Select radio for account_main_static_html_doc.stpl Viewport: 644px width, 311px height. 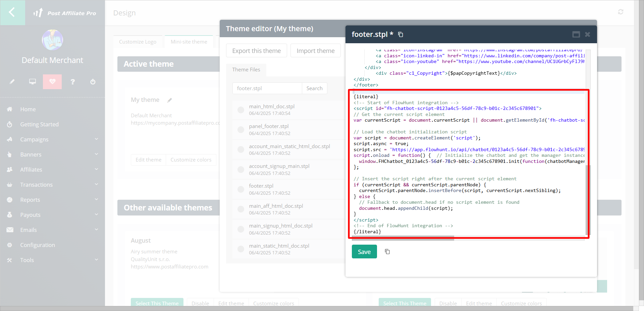click(241, 149)
